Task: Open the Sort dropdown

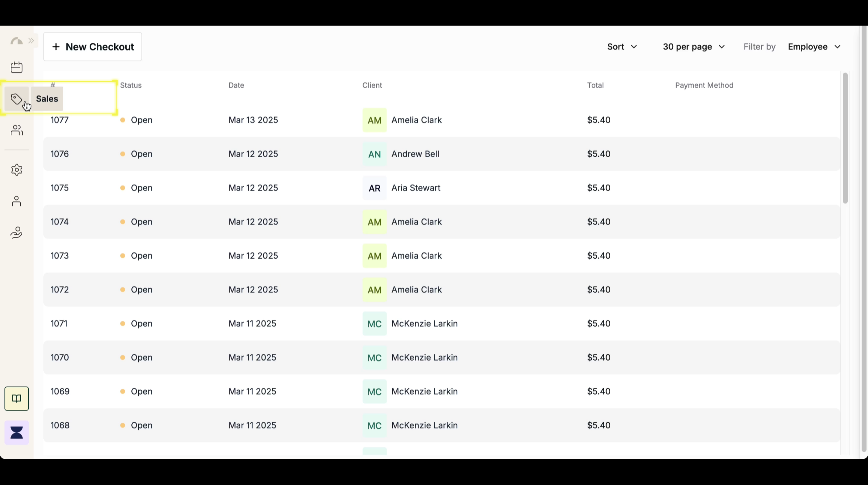Action: pyautogui.click(x=622, y=47)
